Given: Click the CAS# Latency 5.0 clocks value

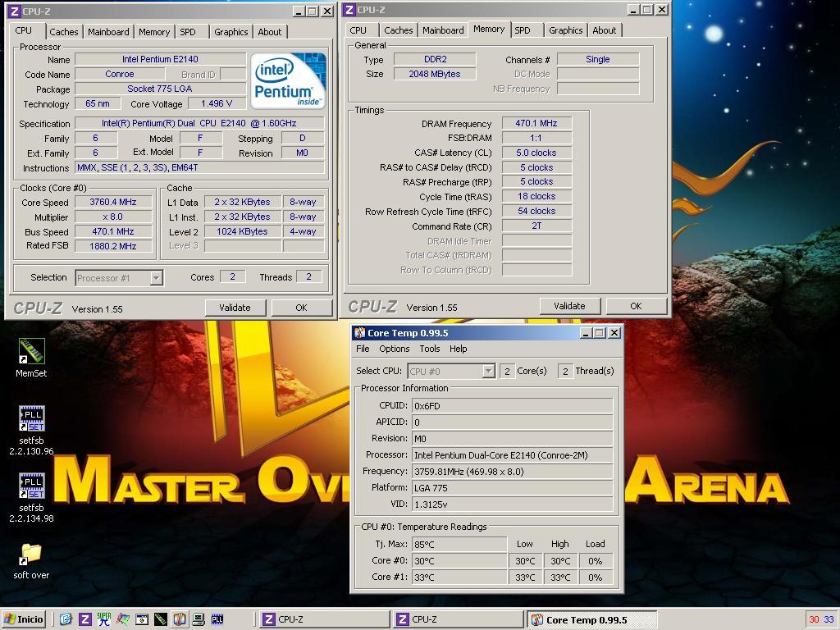Looking at the screenshot, I should [536, 153].
